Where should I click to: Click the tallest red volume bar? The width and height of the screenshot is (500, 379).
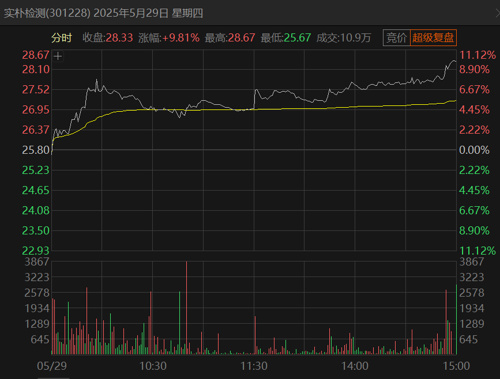coord(186,308)
